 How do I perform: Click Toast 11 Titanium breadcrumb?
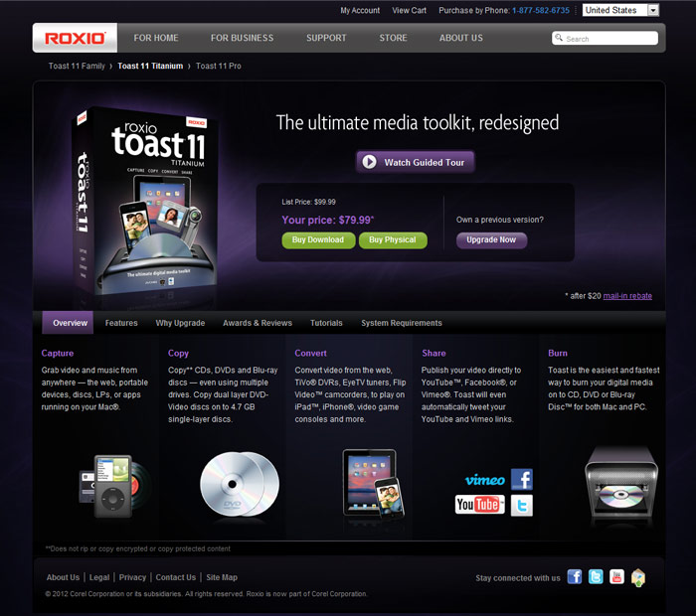click(150, 67)
